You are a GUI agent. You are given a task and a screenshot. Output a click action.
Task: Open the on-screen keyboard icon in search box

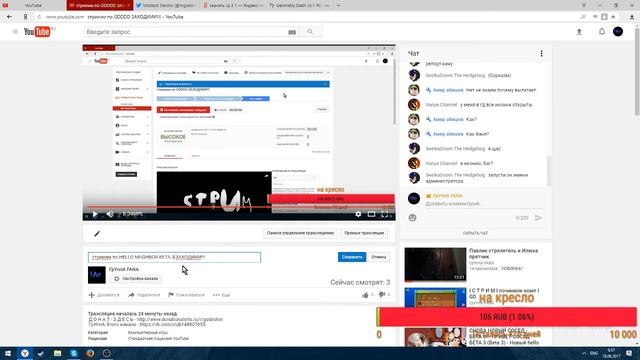pyautogui.click(x=292, y=32)
